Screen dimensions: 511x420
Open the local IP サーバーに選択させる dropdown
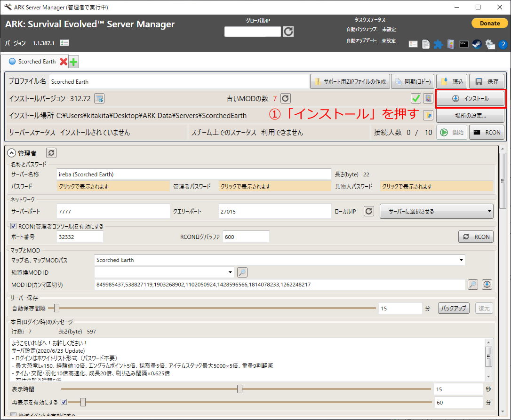[436, 212]
